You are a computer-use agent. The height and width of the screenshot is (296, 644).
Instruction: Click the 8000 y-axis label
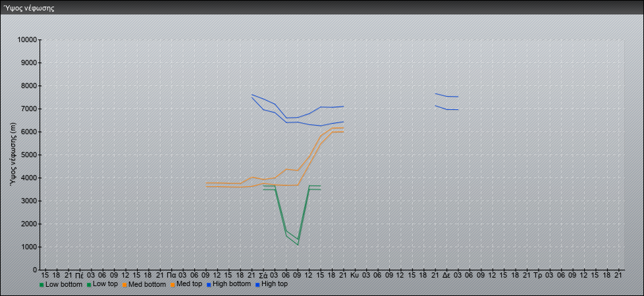[28, 86]
